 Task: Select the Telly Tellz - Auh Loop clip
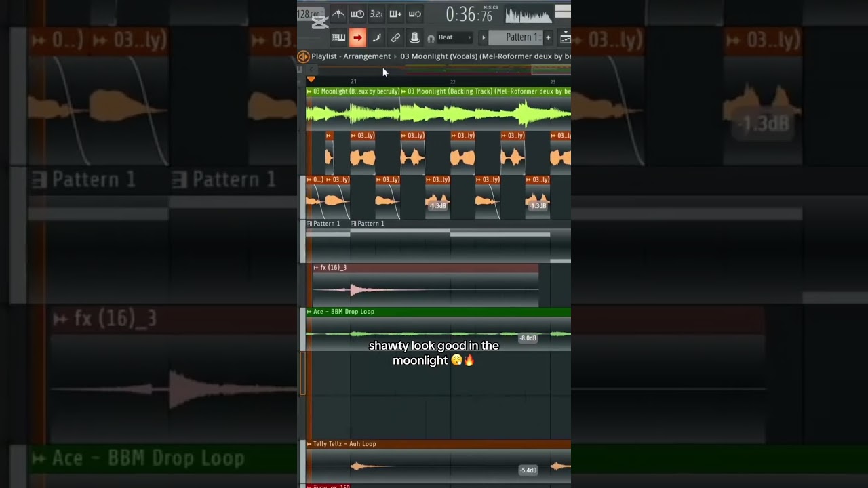point(438,462)
